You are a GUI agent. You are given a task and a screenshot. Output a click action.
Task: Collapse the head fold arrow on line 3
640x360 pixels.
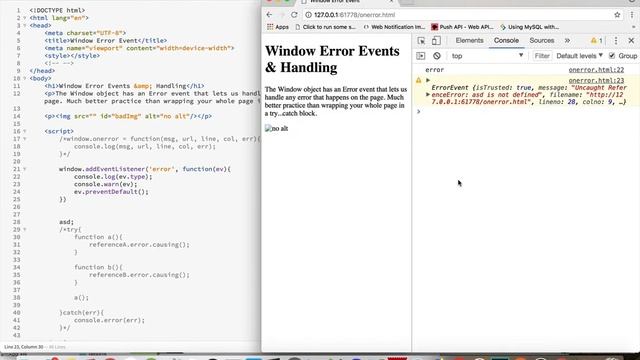coord(24,25)
